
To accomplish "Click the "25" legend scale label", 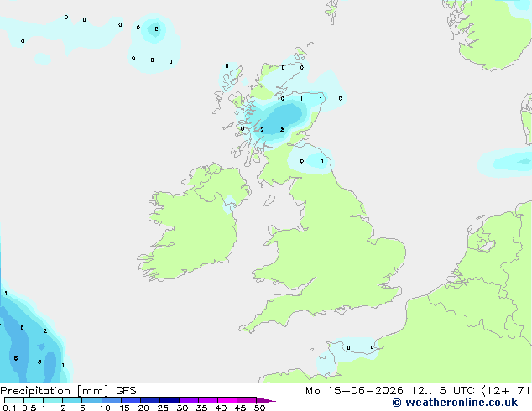I will 163,408.
